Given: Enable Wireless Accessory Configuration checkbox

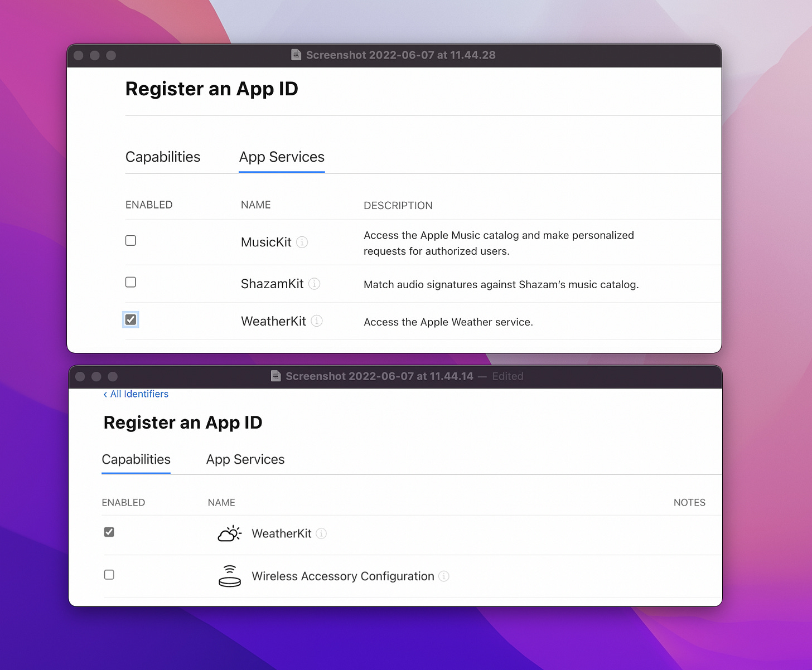Looking at the screenshot, I should coord(109,575).
